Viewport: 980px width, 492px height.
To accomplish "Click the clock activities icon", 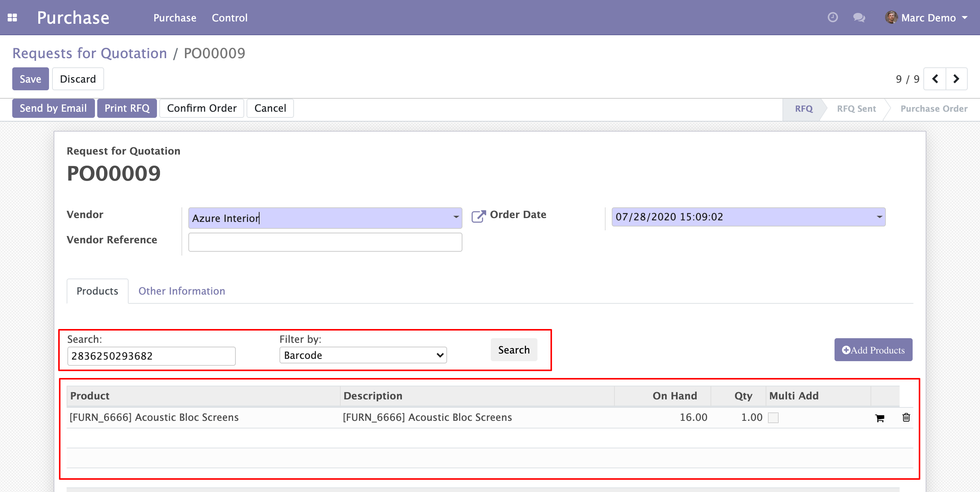I will (x=833, y=18).
